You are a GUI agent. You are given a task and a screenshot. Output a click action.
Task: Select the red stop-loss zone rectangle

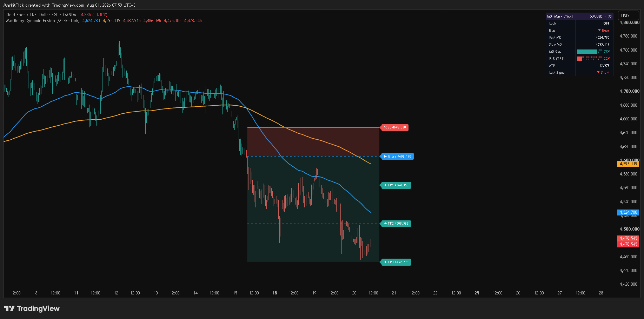(x=313, y=142)
